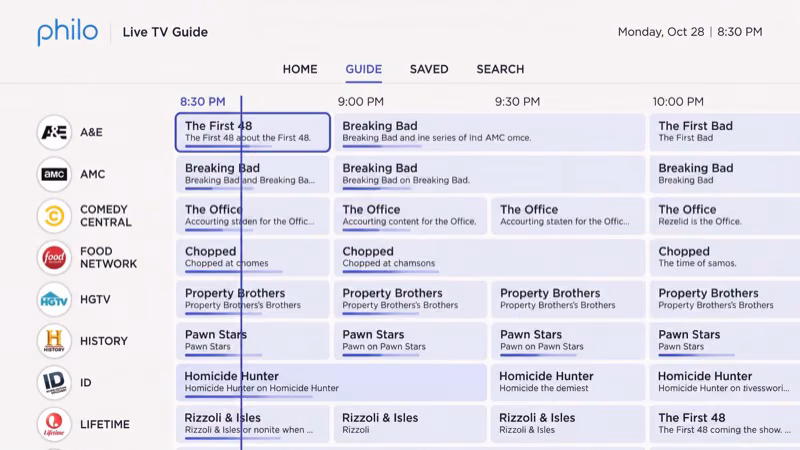Image resolution: width=800 pixels, height=450 pixels.
Task: Click the HGTV channel name
Action: 95,299
